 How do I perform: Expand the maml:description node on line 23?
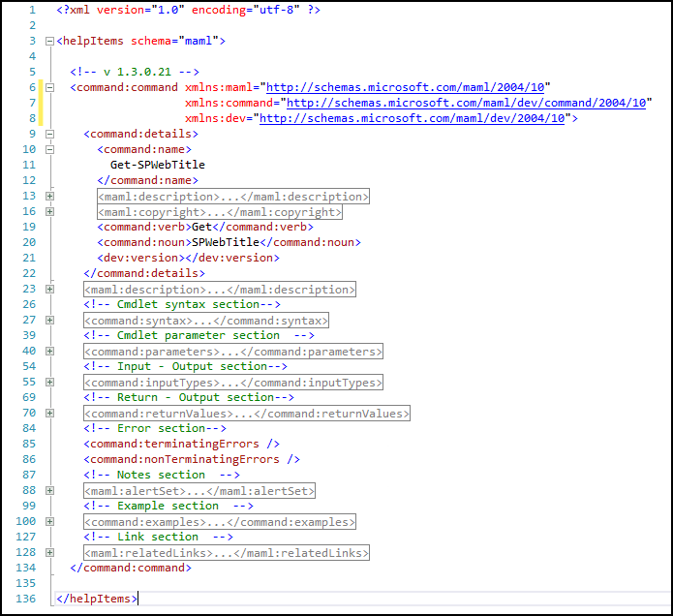coord(49,289)
